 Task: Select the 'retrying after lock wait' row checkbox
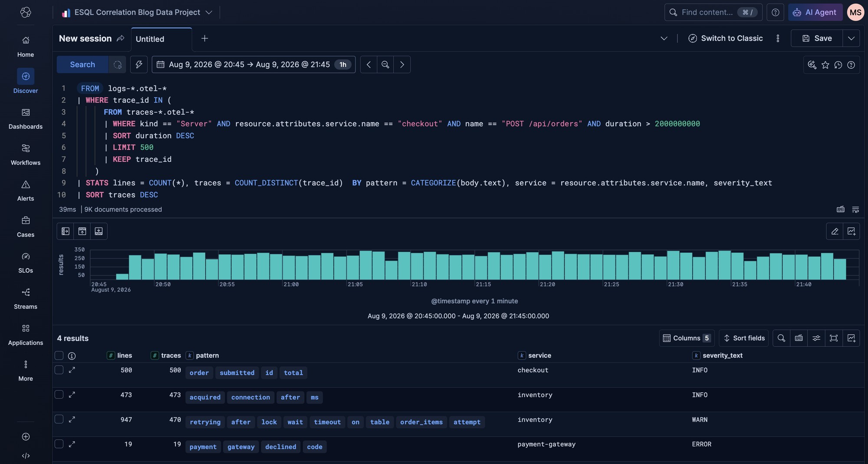click(x=59, y=419)
